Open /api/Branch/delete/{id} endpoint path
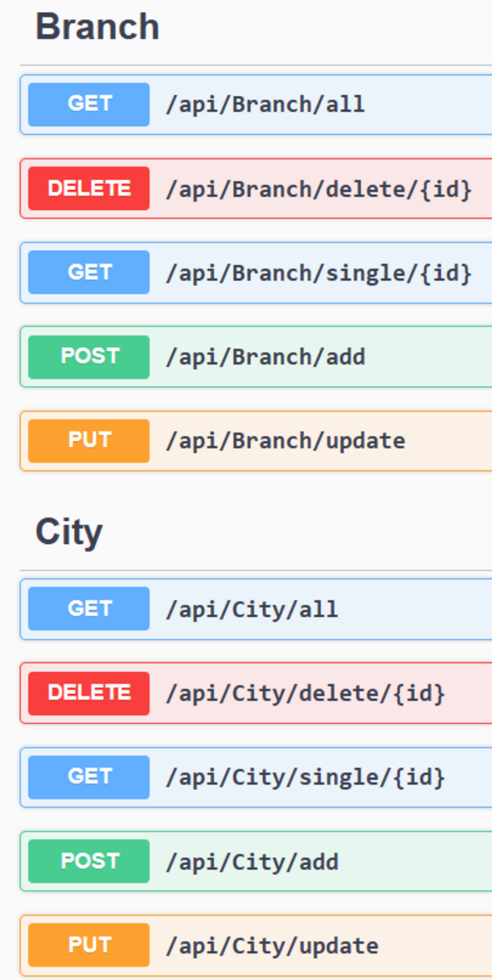This screenshot has width=492, height=980. [319, 190]
